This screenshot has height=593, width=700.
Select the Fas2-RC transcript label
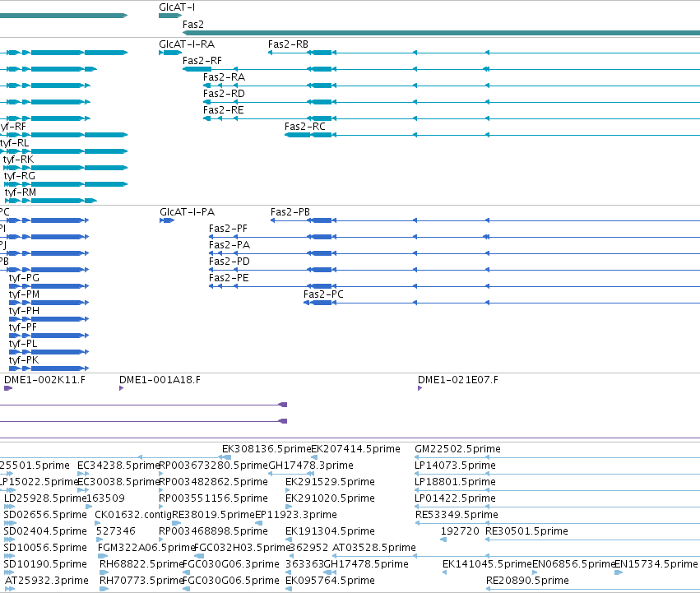305,127
